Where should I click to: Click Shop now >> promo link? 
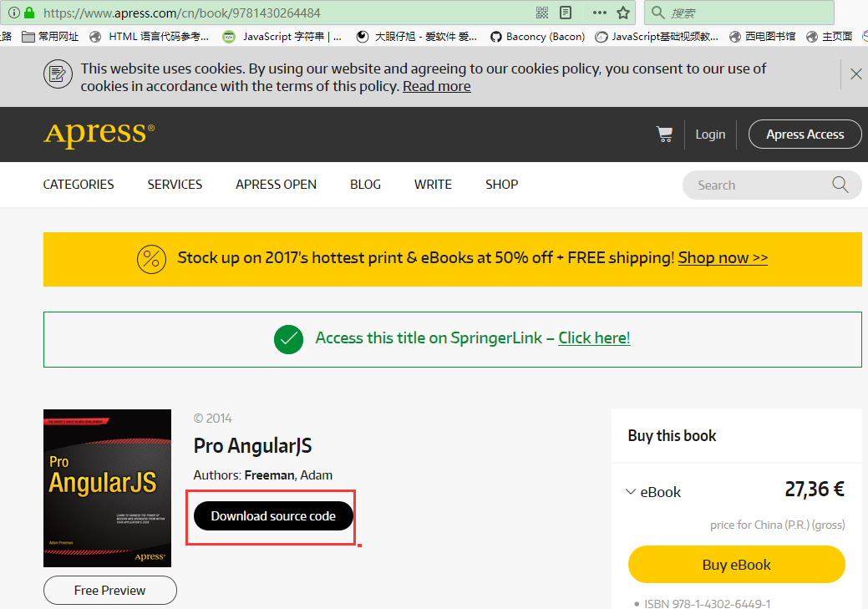(x=723, y=258)
